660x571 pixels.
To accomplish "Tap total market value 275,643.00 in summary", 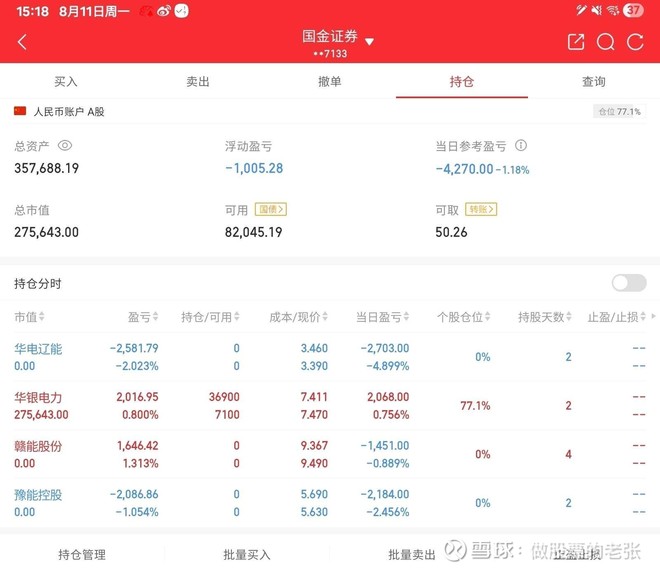I will 47,232.
